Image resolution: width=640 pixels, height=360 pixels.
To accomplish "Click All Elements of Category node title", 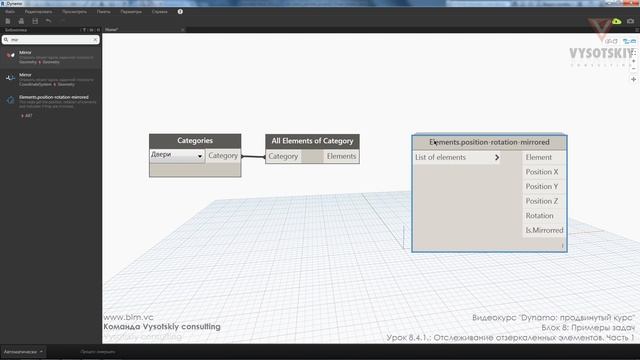I will [x=312, y=141].
